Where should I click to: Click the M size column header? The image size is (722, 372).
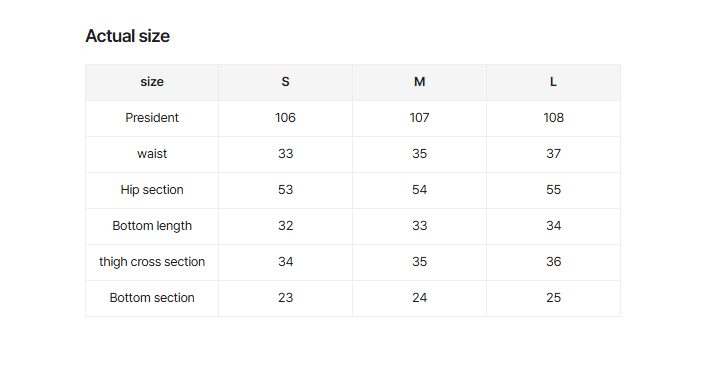click(419, 82)
